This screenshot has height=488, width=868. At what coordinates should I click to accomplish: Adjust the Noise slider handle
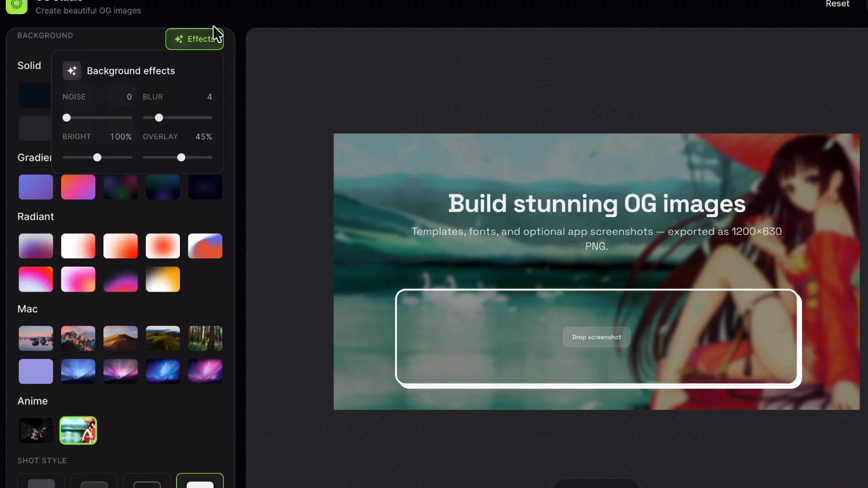[x=66, y=118]
